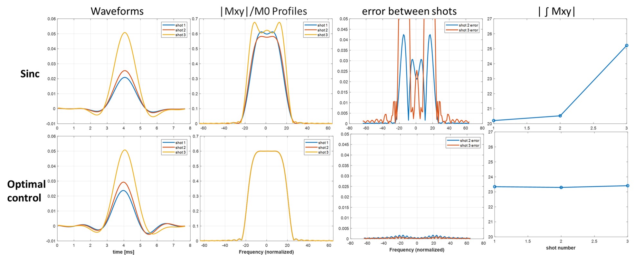Click the "time [ms]" axis label
The image size is (644, 255).
point(123,252)
